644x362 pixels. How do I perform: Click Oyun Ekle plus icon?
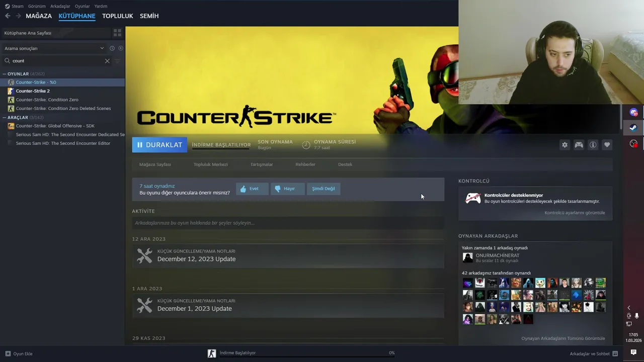[8, 353]
